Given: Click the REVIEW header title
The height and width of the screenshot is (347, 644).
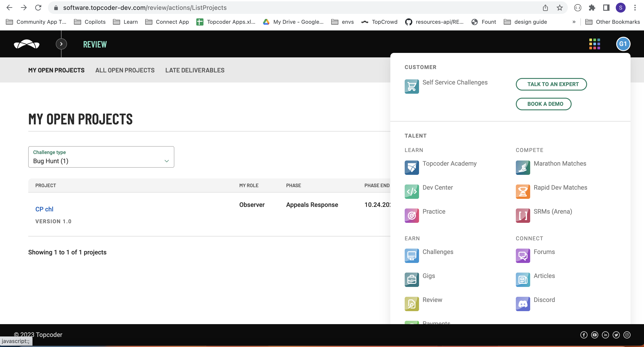Looking at the screenshot, I should (95, 44).
